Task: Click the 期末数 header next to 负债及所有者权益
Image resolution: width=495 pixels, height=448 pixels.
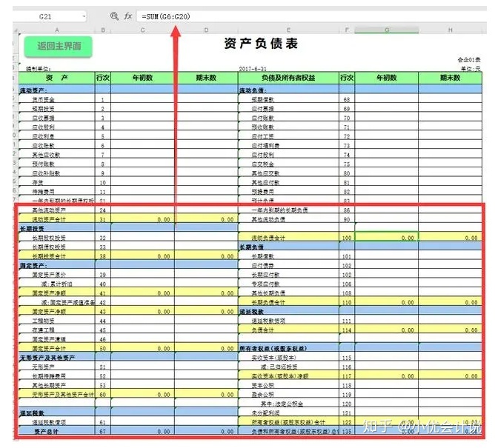Action: [x=451, y=78]
